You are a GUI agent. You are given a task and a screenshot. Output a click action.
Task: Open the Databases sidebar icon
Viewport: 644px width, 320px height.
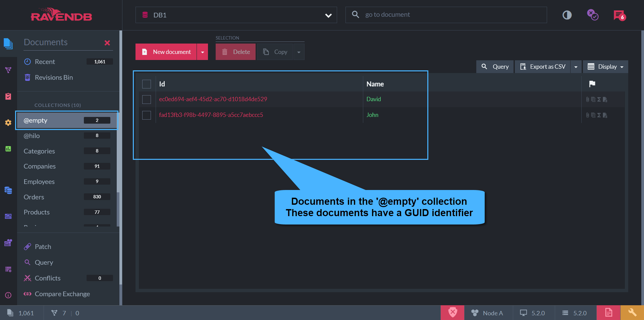coord(8,190)
